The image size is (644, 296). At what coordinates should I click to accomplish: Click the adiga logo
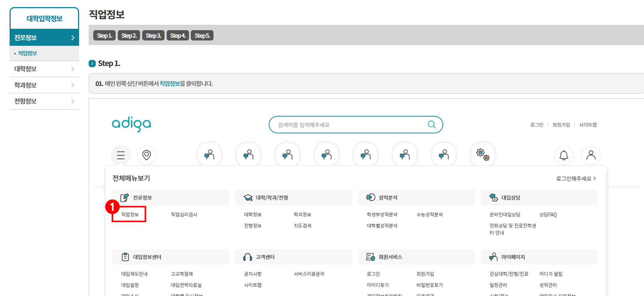[132, 124]
